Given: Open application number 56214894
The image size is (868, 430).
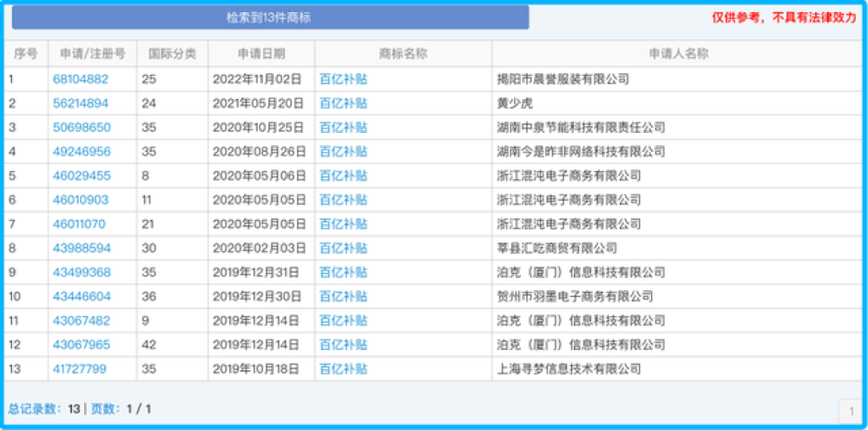Looking at the screenshot, I should (81, 103).
